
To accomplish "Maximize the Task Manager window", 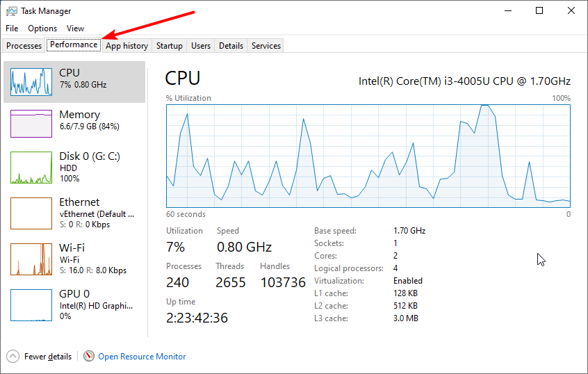I will (539, 10).
